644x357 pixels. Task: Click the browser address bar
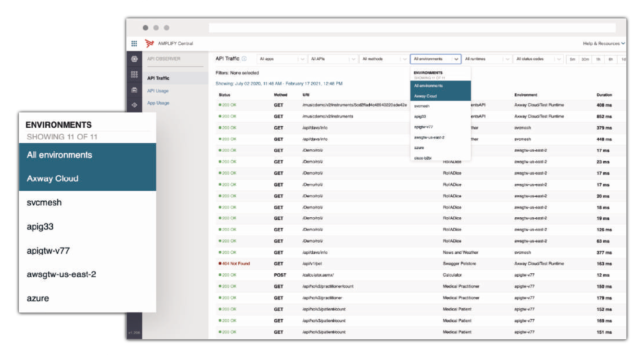pos(412,28)
